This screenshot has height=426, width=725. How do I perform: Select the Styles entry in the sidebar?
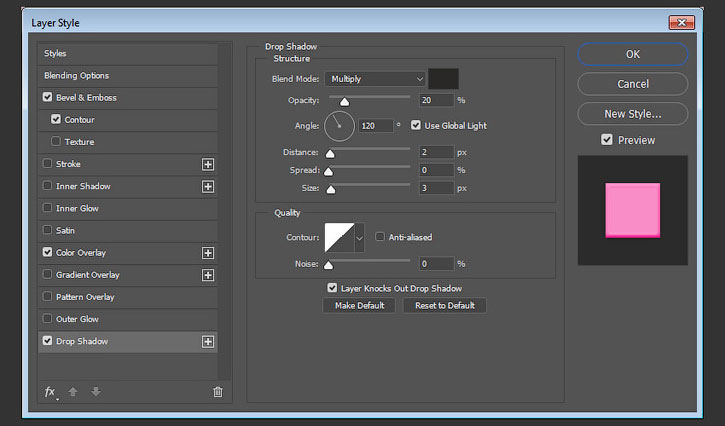coord(56,53)
